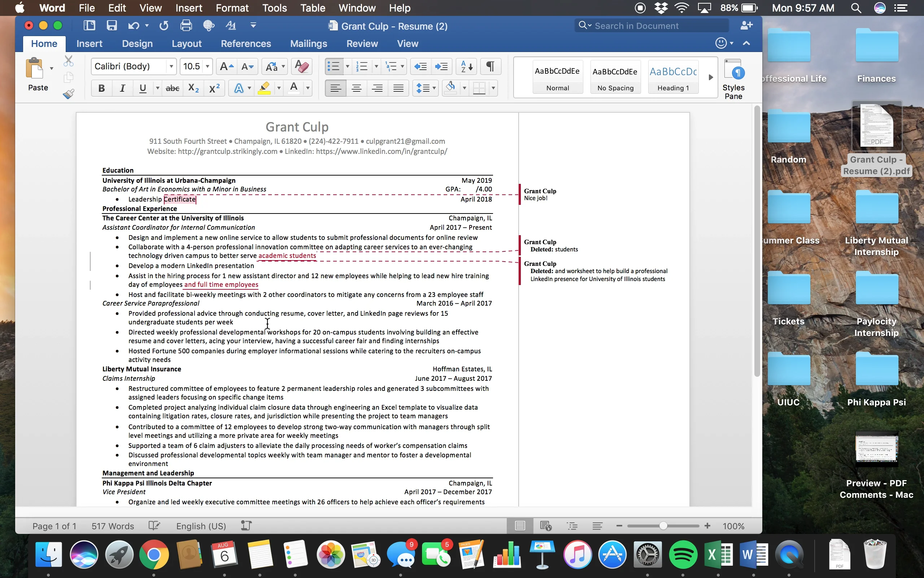Apply the Heading 1 style
Screen dimensions: 924x578
click(673, 77)
